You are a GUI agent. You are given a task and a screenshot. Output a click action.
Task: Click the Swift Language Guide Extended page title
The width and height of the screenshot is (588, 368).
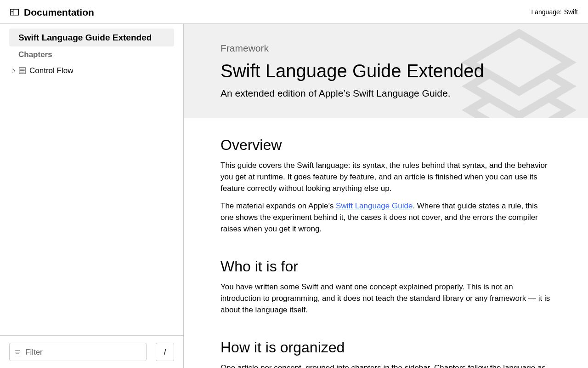(x=352, y=71)
